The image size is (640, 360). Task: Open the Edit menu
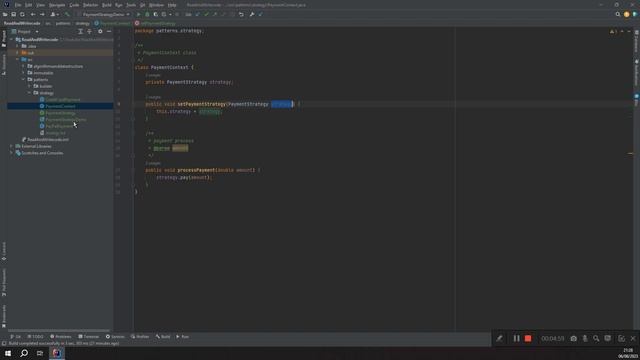point(29,5)
